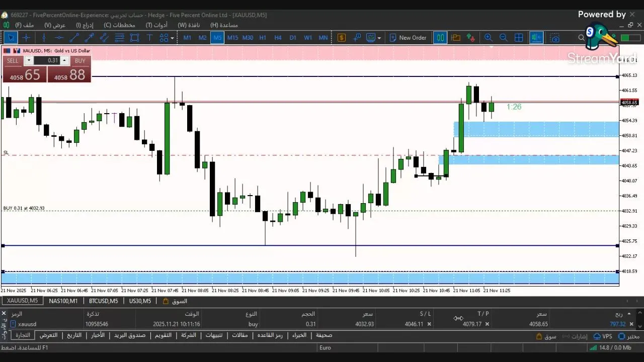Viewport: 644px width, 362px height.
Task: Open the search magnifier icon
Action: click(582, 38)
